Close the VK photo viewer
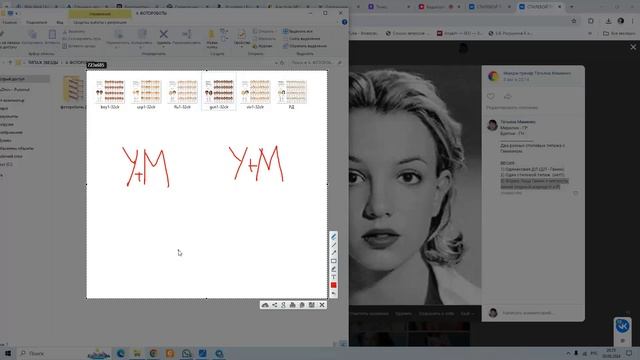The height and width of the screenshot is (360, 640). 633,47
